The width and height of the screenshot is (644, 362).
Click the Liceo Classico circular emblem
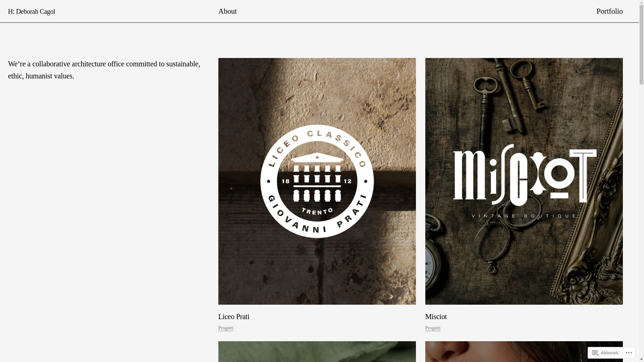317,181
